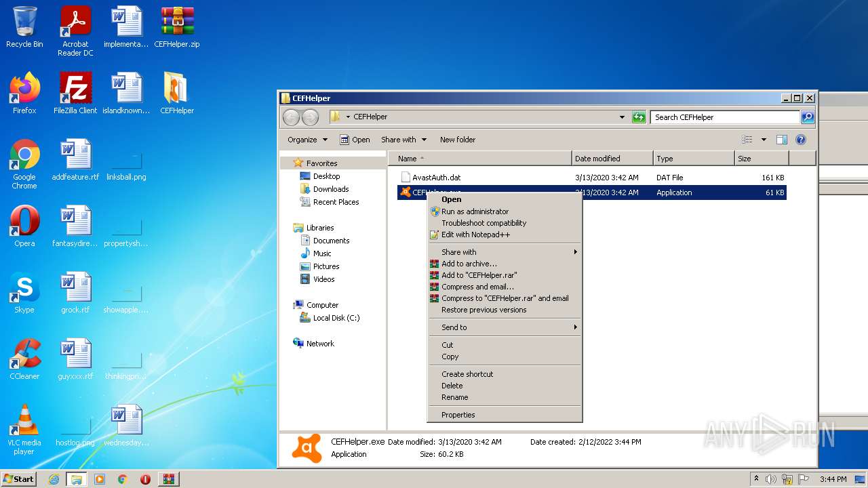Select Add to "CEFHelper.rar"
This screenshot has height=488, width=868.
pos(505,275)
